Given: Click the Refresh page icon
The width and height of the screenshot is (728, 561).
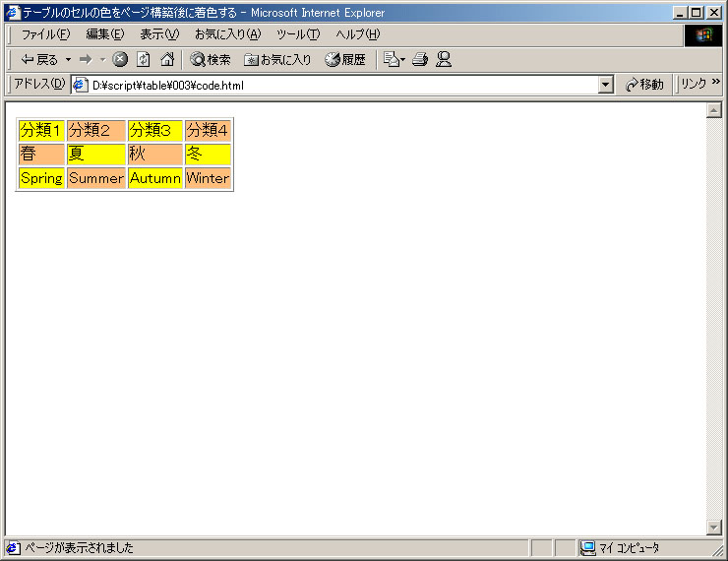Looking at the screenshot, I should point(144,59).
